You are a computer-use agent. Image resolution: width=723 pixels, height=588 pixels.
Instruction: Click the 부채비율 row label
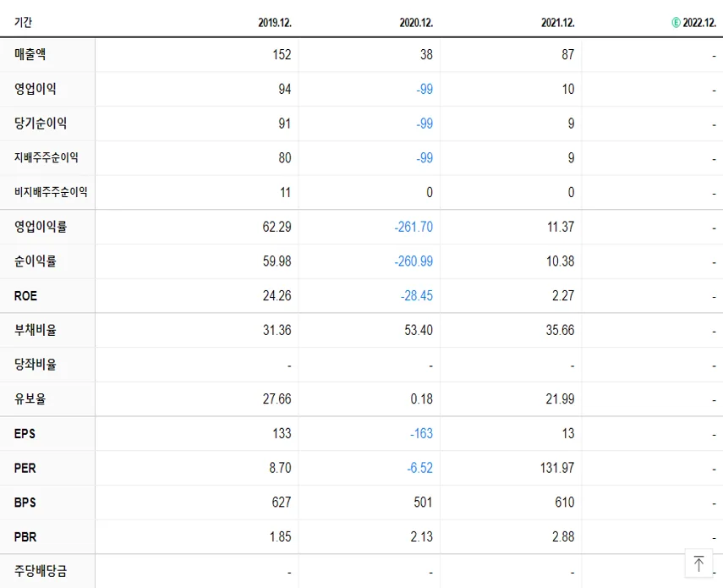click(x=36, y=330)
